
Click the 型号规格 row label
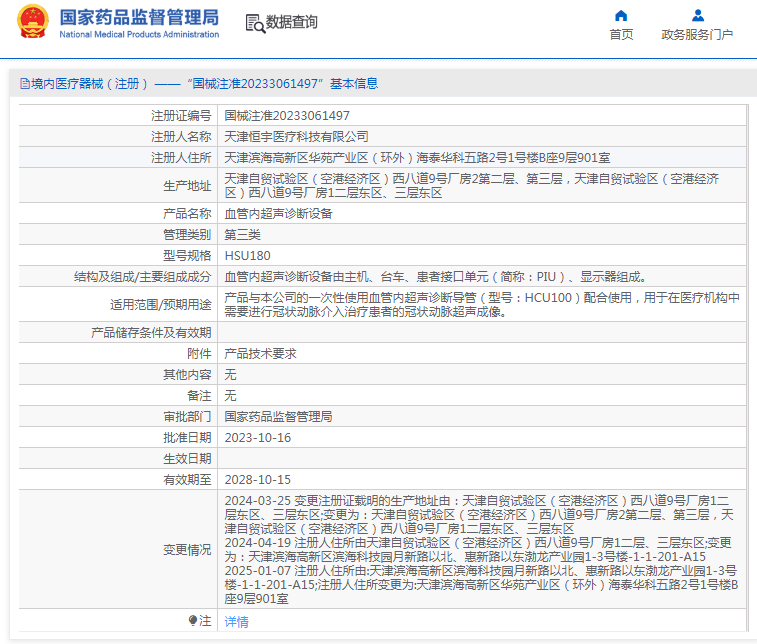pos(187,256)
